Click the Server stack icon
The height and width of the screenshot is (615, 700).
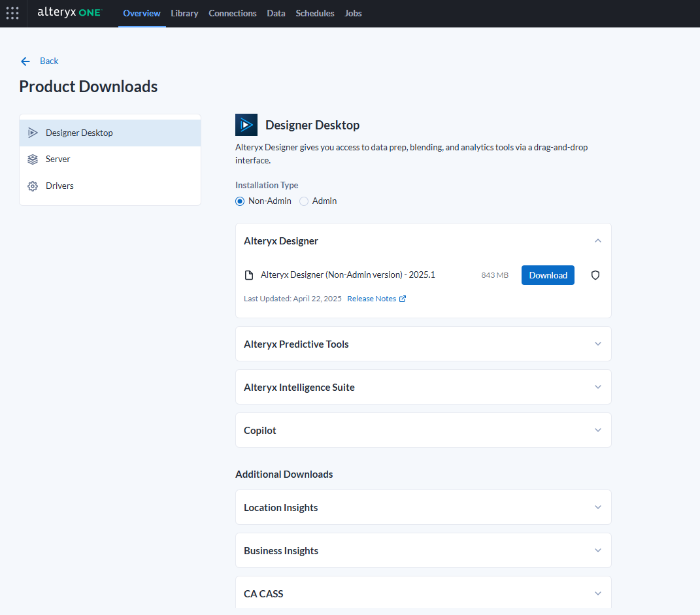pos(33,159)
